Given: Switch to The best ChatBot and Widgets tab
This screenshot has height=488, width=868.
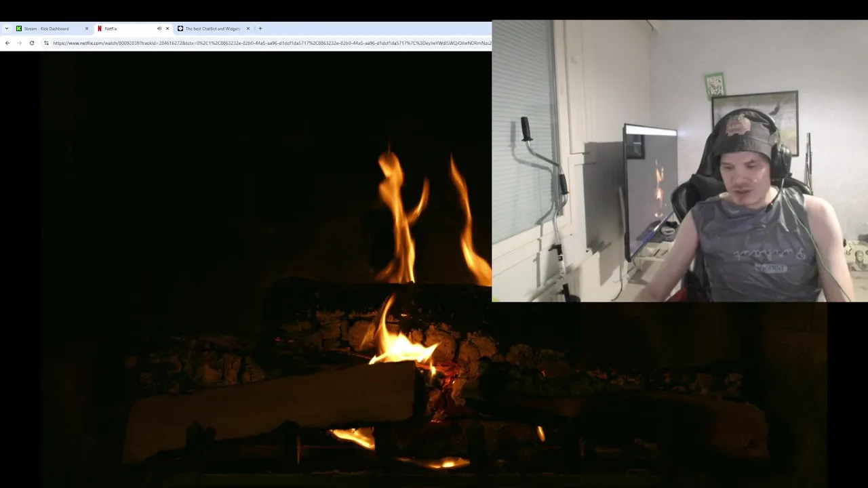Looking at the screenshot, I should pos(214,28).
